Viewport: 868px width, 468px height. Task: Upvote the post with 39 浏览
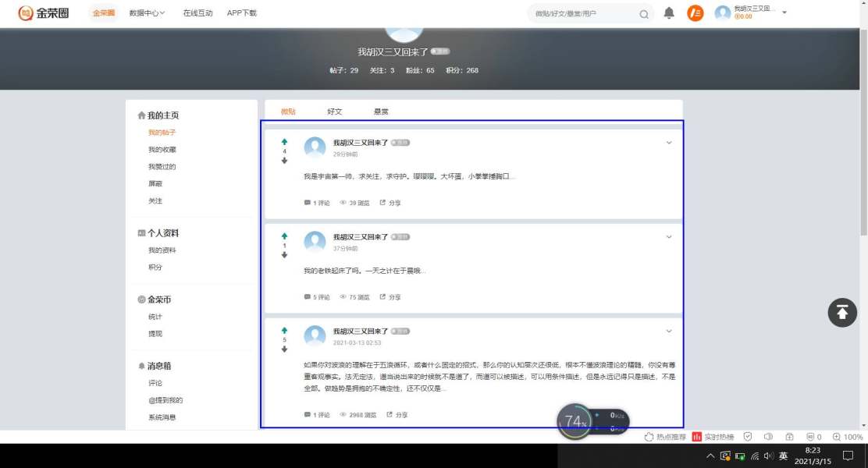click(285, 142)
